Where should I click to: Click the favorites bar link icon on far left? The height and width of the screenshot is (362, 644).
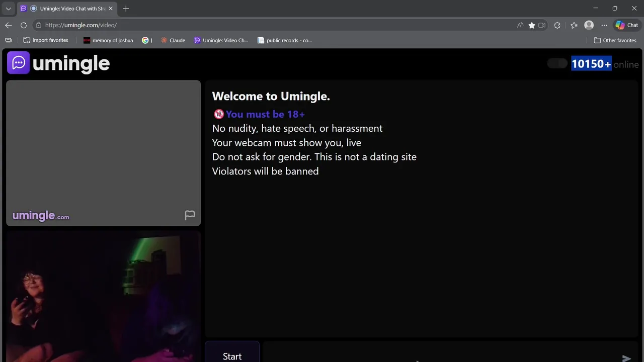pos(8,40)
